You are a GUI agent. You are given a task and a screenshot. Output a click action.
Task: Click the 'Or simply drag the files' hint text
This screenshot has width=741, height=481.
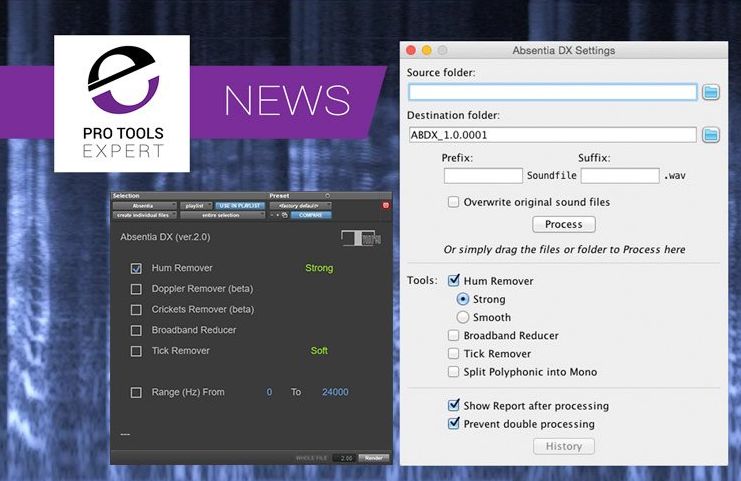[x=564, y=249]
